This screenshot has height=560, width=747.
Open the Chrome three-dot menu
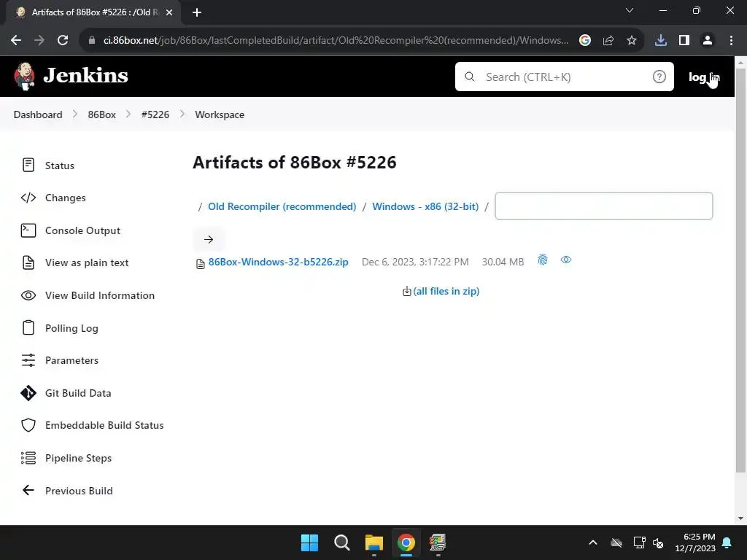coord(731,41)
